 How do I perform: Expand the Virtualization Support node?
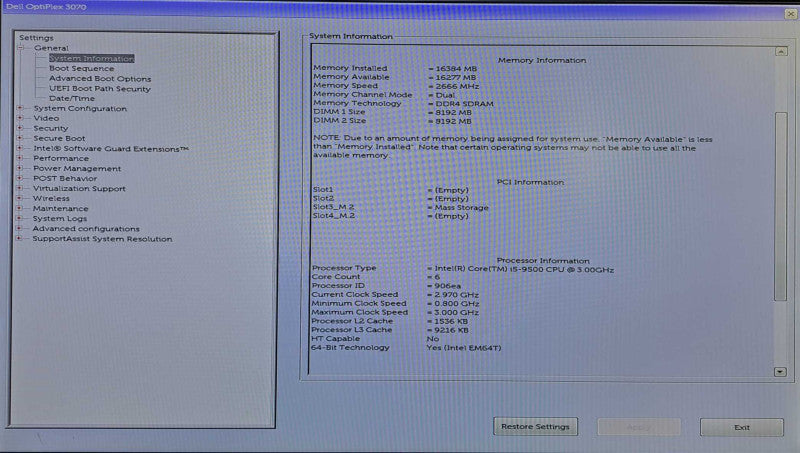[20, 188]
